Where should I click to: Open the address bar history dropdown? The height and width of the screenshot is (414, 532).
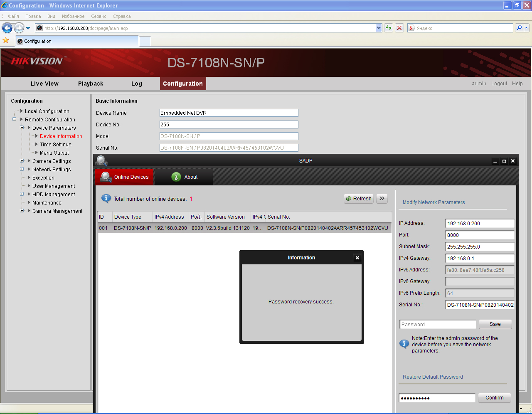[379, 28]
